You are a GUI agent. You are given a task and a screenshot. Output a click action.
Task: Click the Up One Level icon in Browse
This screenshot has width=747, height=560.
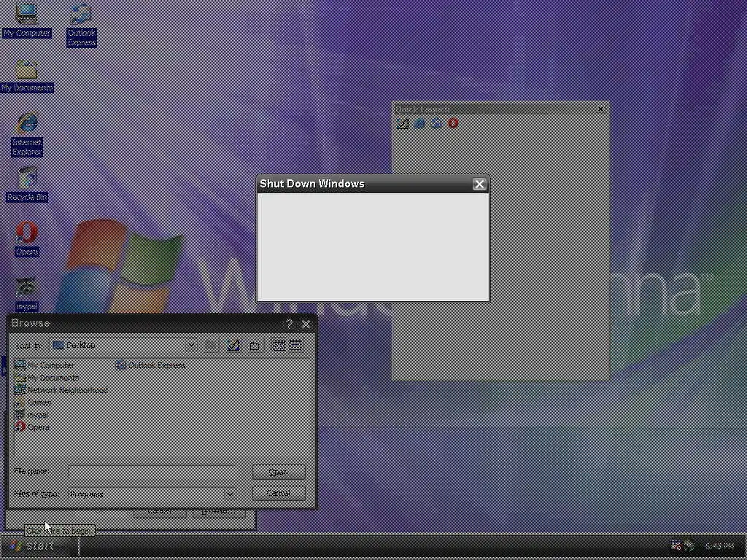click(211, 345)
